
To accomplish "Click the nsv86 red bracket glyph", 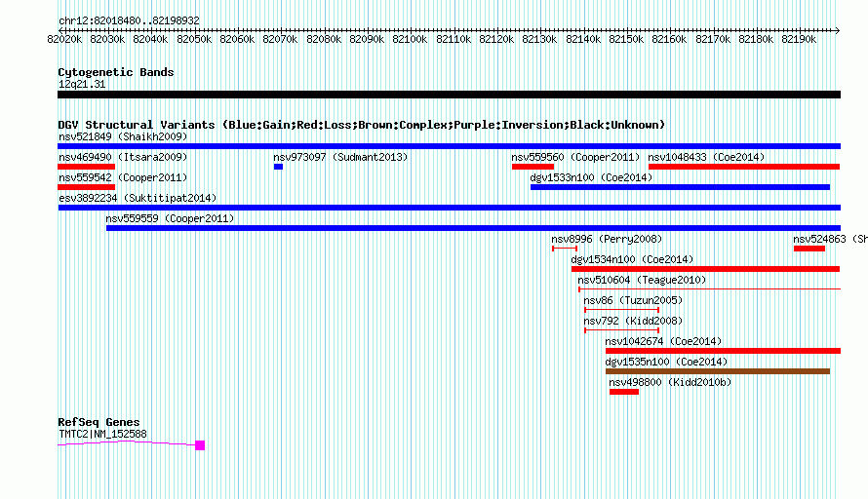I will coord(621,310).
